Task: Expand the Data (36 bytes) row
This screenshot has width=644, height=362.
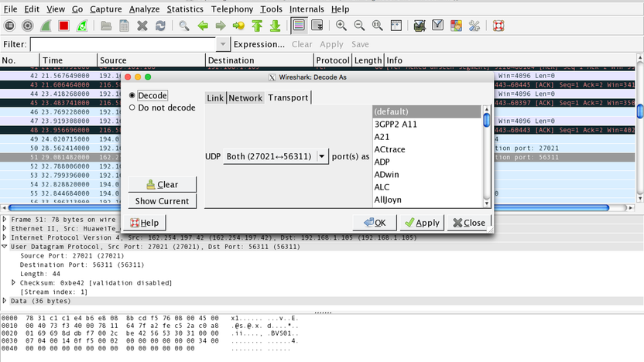Action: (x=5, y=300)
